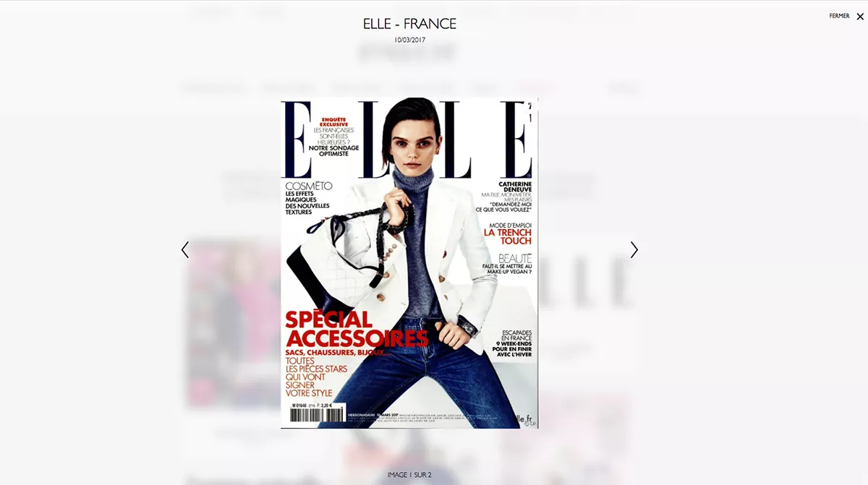
Task: Click the FERMER label
Action: tap(839, 16)
